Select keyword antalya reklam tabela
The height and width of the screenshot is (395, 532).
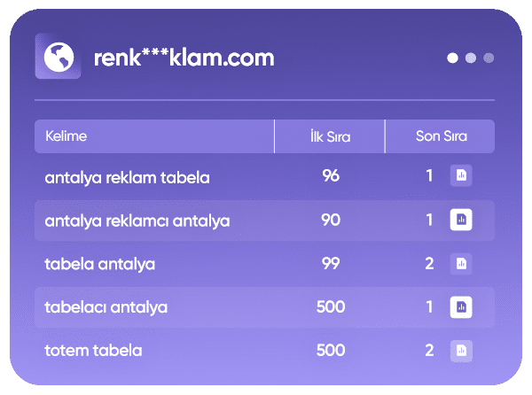pyautogui.click(x=127, y=176)
